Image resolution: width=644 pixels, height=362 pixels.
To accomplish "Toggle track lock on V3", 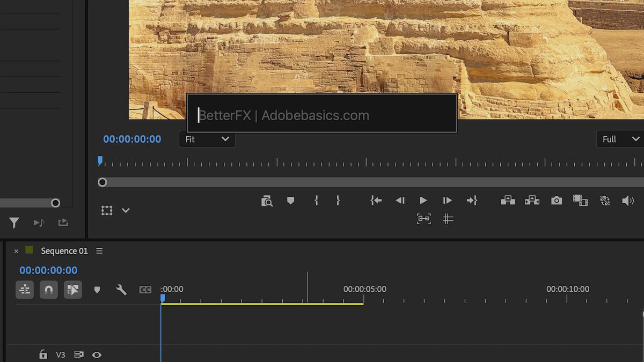I will (x=43, y=354).
